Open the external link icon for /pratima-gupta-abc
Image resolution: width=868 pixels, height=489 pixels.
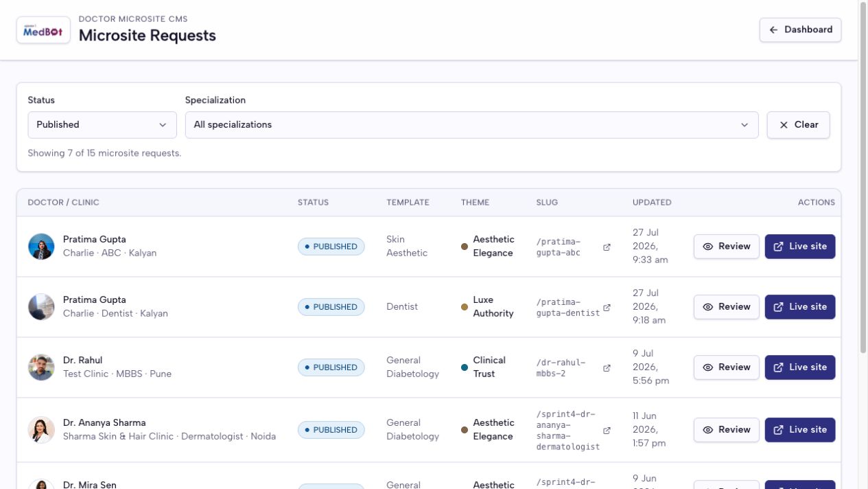(x=607, y=247)
